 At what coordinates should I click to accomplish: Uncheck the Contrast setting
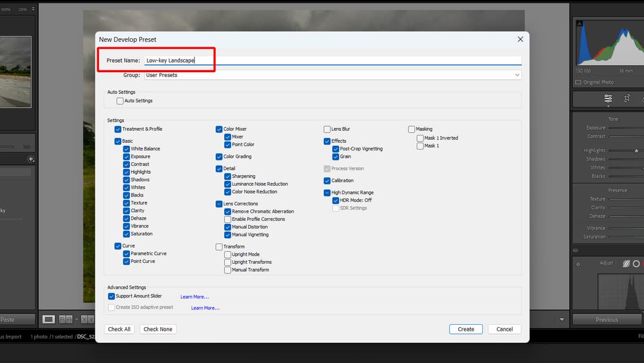tap(126, 164)
